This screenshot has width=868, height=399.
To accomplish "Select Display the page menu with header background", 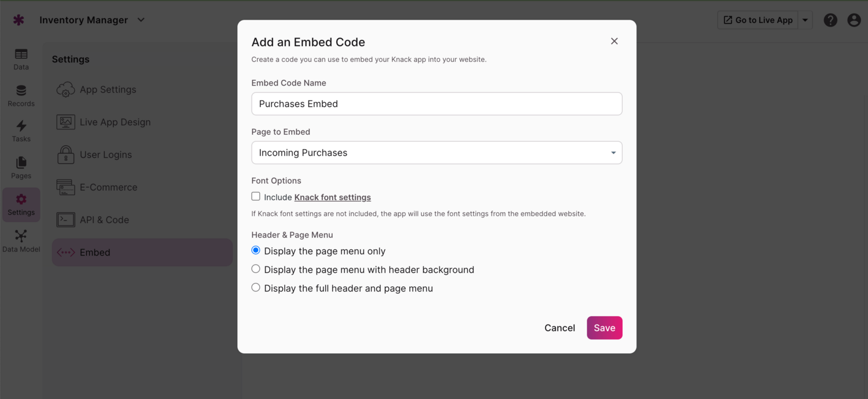I will click(256, 269).
